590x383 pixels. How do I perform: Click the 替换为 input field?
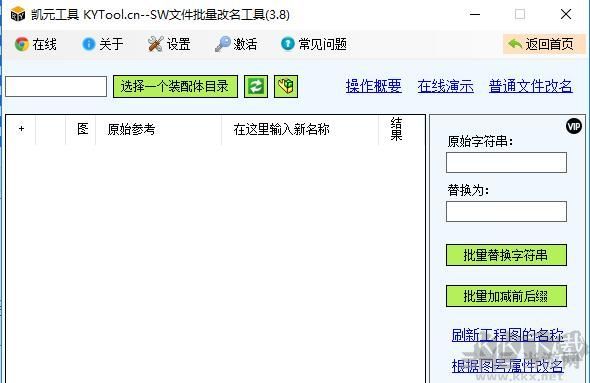click(x=506, y=211)
